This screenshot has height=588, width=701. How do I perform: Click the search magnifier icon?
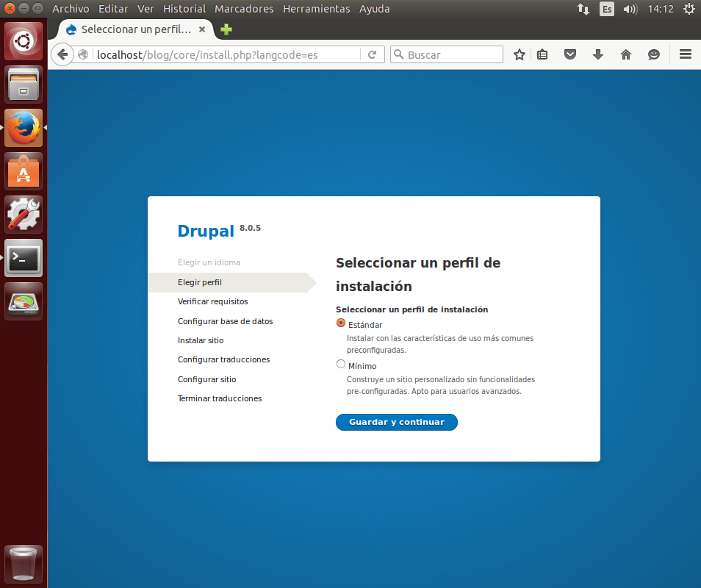pos(398,54)
